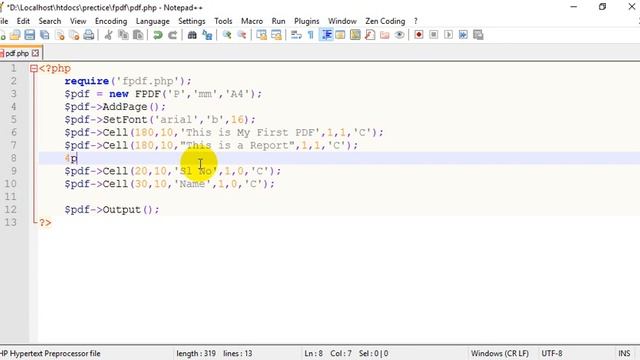The width and height of the screenshot is (640, 360).
Task: Click line number 9 in the margin
Action: tap(14, 171)
